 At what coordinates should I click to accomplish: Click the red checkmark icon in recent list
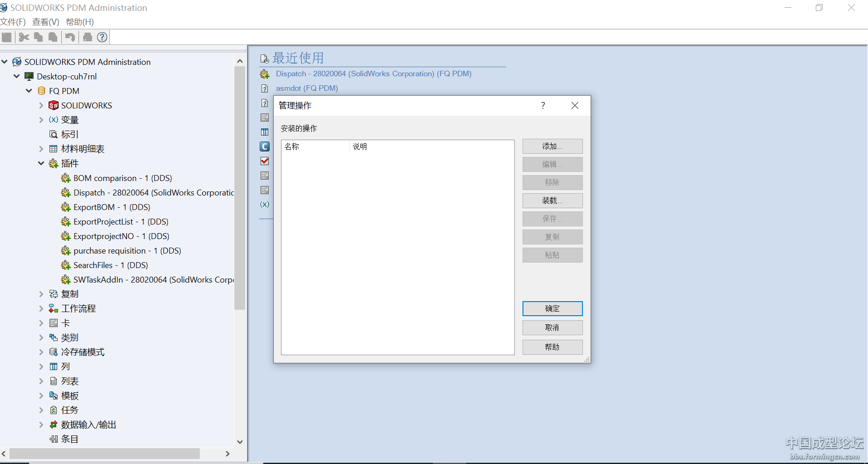265,161
